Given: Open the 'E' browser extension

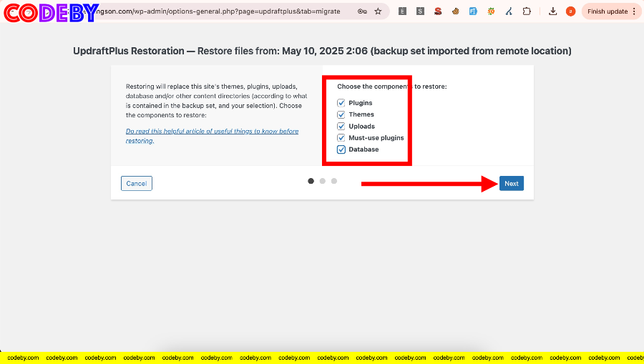Looking at the screenshot, I should (x=402, y=11).
